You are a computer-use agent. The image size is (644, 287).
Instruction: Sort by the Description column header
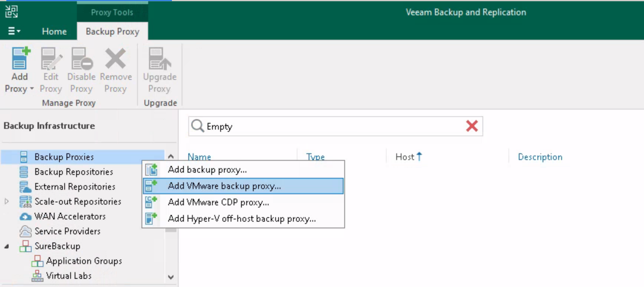coord(540,157)
